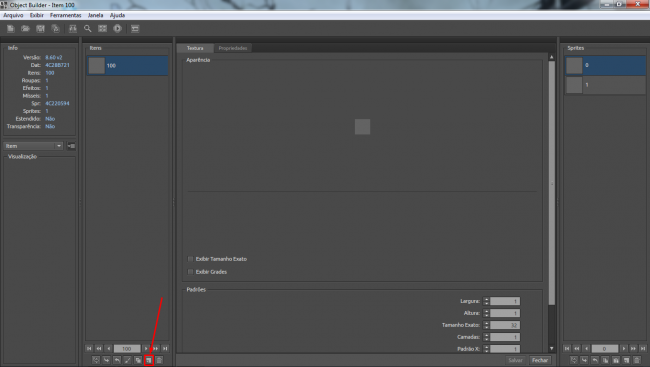Click the Largura value field
The width and height of the screenshot is (650, 367).
[x=505, y=301]
